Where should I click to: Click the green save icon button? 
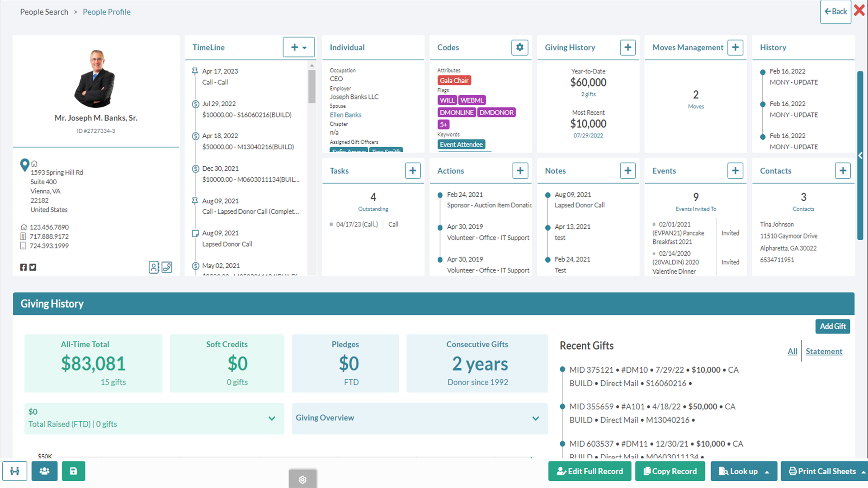tap(73, 471)
